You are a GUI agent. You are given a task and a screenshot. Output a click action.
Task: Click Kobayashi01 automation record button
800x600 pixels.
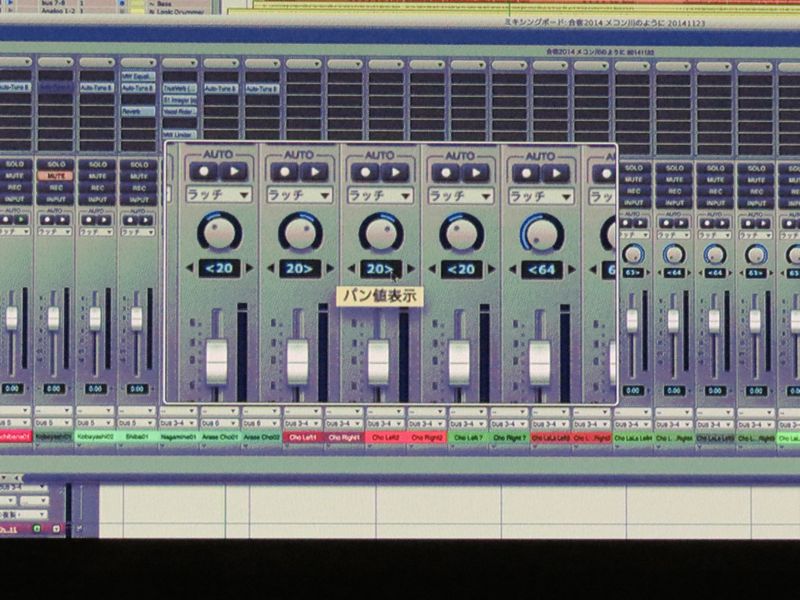click(x=47, y=220)
